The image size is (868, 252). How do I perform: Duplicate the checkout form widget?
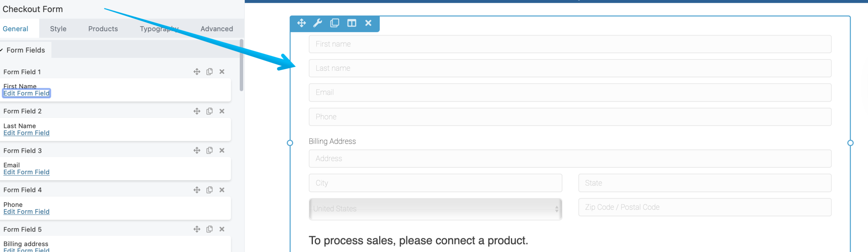(334, 23)
